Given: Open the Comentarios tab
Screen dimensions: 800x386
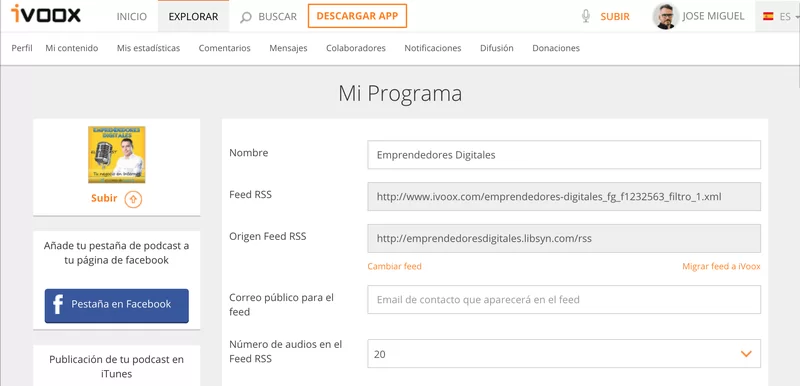Looking at the screenshot, I should (x=224, y=48).
